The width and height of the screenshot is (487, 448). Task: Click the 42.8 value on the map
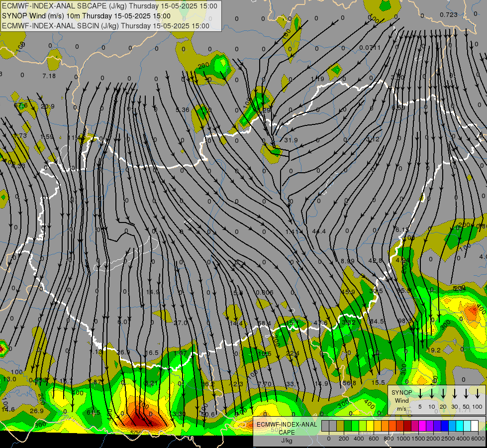(x=375, y=260)
